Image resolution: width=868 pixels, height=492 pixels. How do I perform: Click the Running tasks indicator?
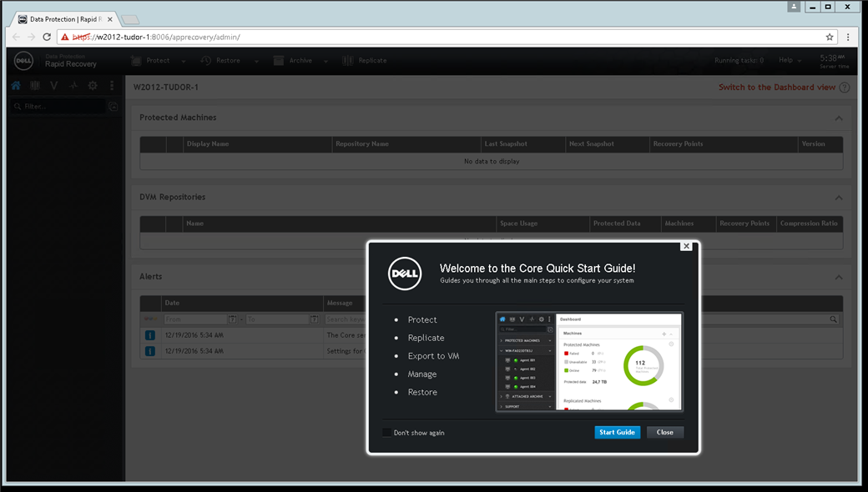coord(739,60)
